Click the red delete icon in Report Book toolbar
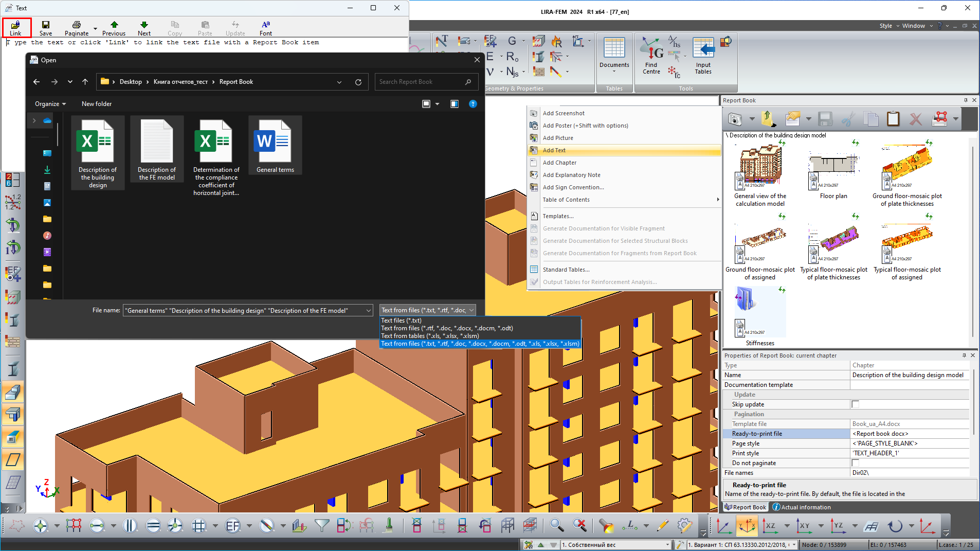980x551 pixels. coord(915,119)
